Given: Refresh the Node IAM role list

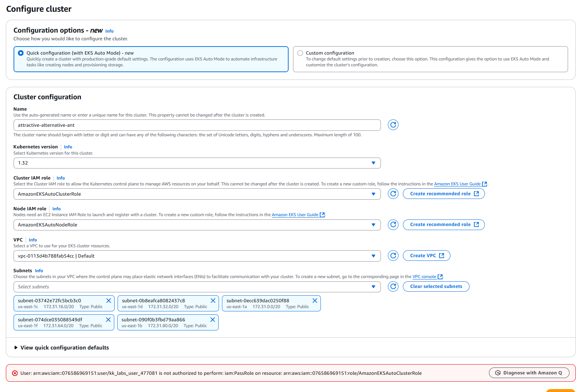Looking at the screenshot, I should pyautogui.click(x=393, y=225).
